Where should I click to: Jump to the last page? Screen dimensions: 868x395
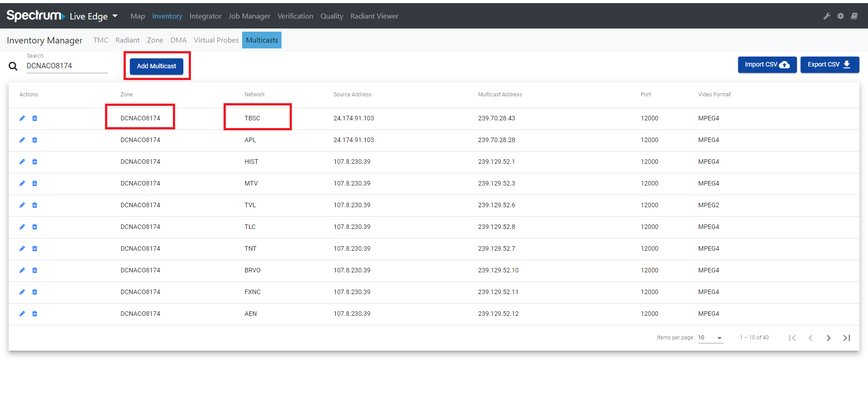(847, 338)
